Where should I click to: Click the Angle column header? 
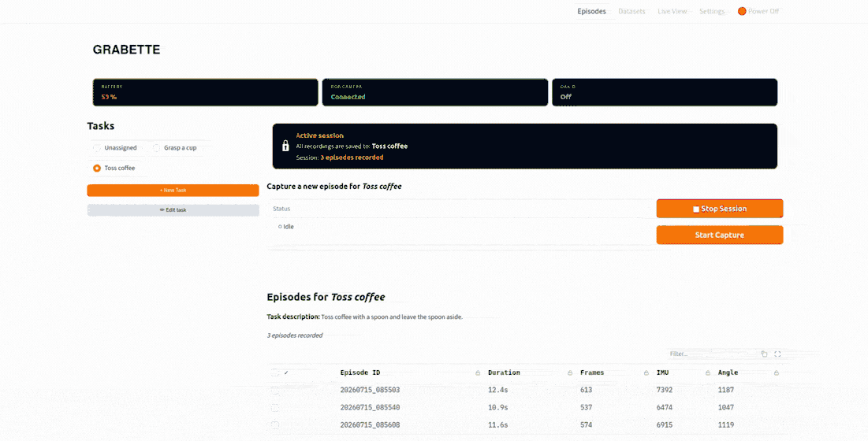click(x=728, y=373)
